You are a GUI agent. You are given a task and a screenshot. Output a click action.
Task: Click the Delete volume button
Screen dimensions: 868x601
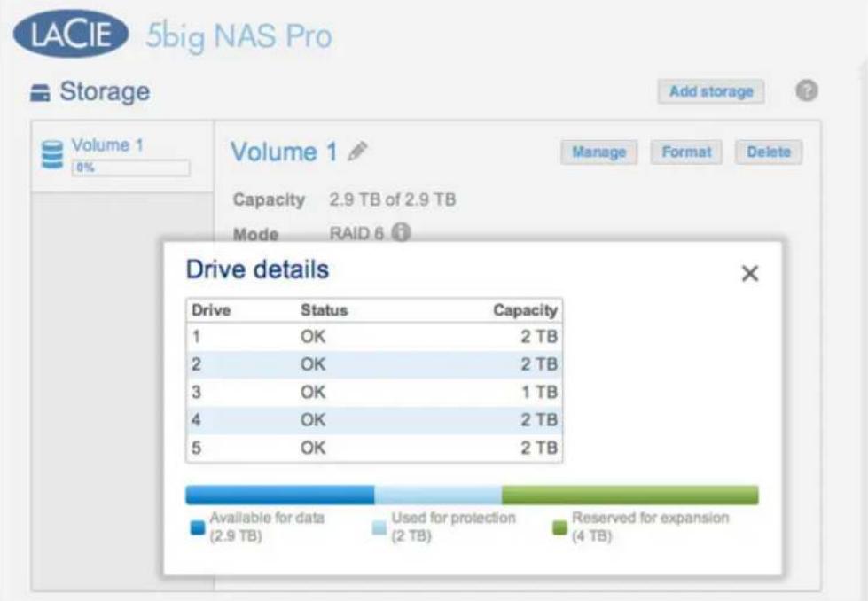coord(769,152)
